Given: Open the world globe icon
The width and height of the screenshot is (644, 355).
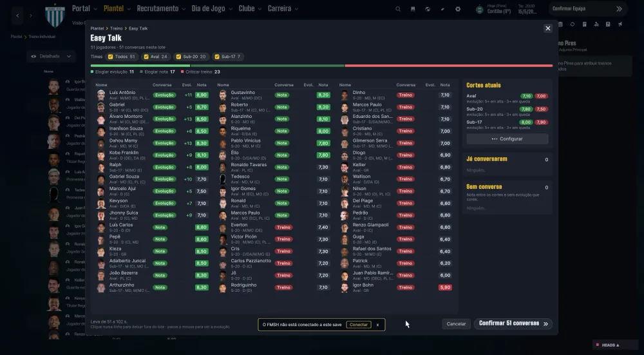Looking at the screenshot, I should [x=428, y=9].
